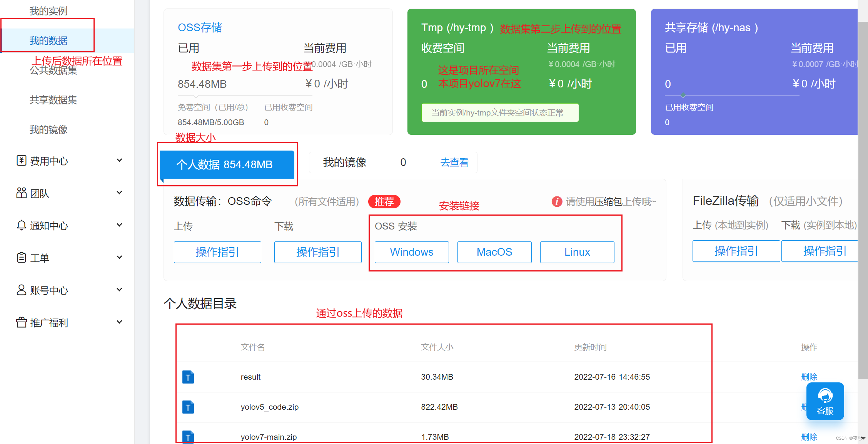This screenshot has height=444, width=868.
Task: Expand the 团队 menu chevron
Action: pos(120,193)
